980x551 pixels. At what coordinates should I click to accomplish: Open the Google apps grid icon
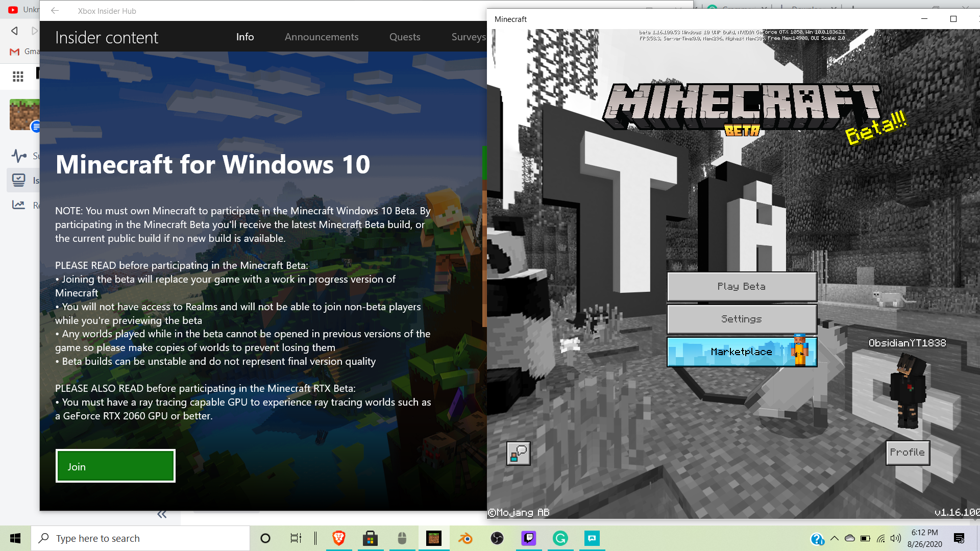point(18,77)
